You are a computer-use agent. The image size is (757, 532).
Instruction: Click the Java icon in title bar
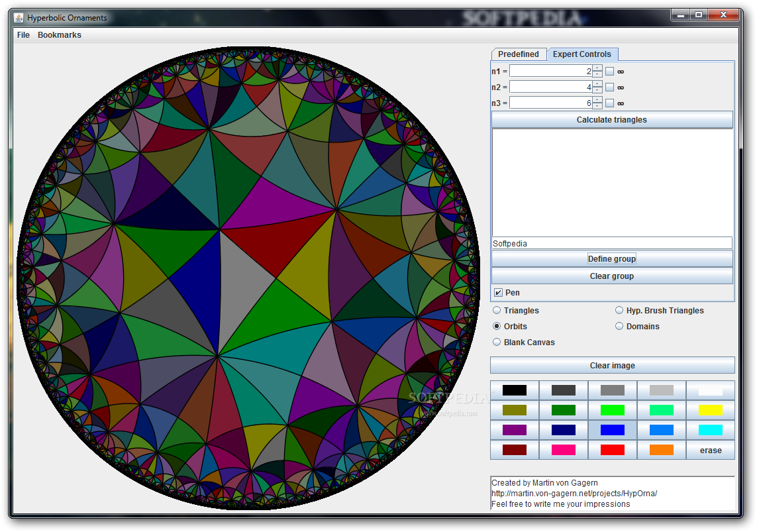click(19, 18)
